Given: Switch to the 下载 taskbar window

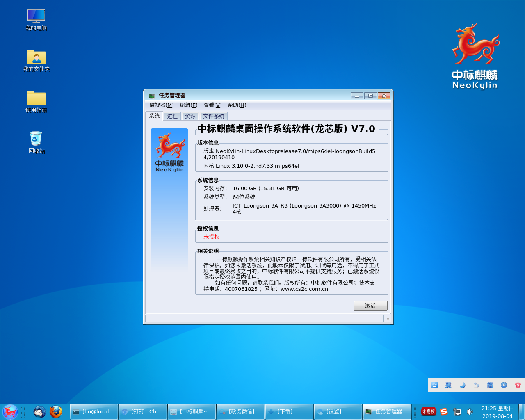Looking at the screenshot, I should (289, 412).
